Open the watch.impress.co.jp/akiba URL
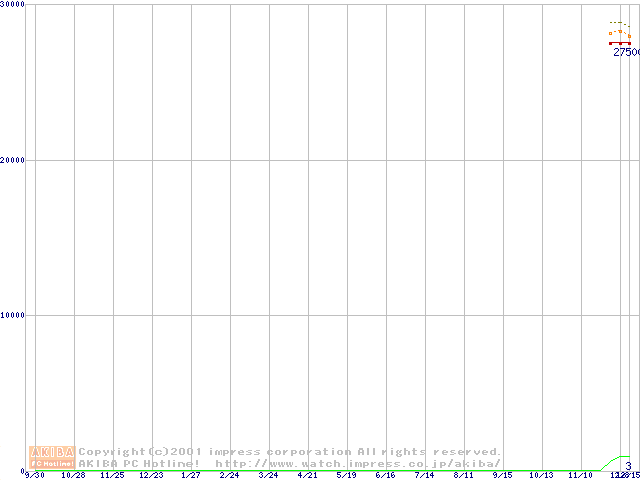This screenshot has width=640, height=480. (x=357, y=464)
